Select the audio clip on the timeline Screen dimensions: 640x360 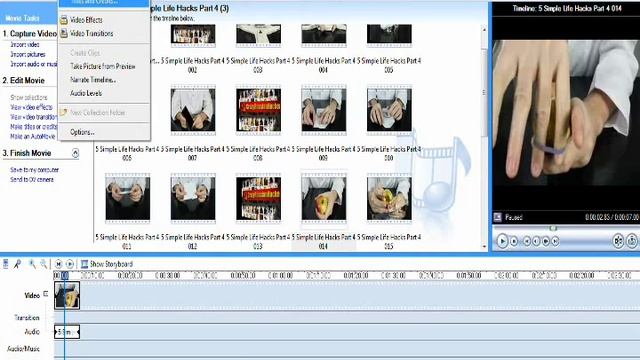tap(67, 332)
